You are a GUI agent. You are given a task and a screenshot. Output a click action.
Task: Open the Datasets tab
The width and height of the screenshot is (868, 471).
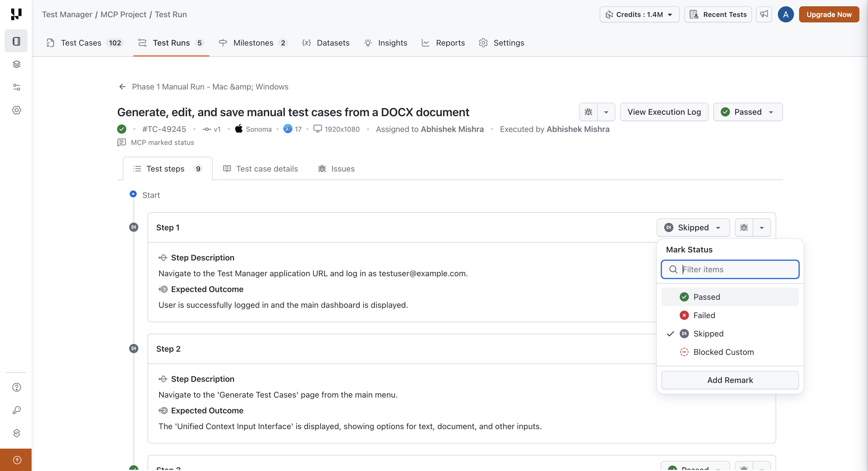tap(326, 43)
